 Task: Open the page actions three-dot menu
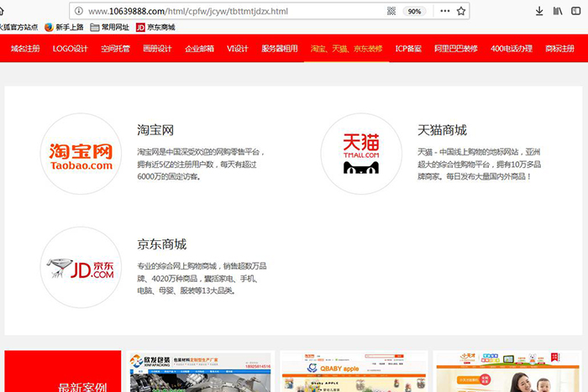pyautogui.click(x=444, y=11)
